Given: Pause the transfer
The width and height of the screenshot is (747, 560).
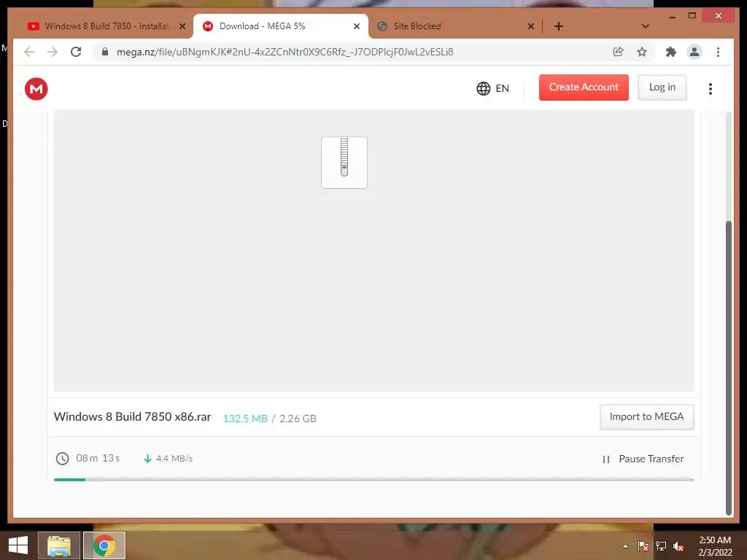Looking at the screenshot, I should (x=643, y=459).
